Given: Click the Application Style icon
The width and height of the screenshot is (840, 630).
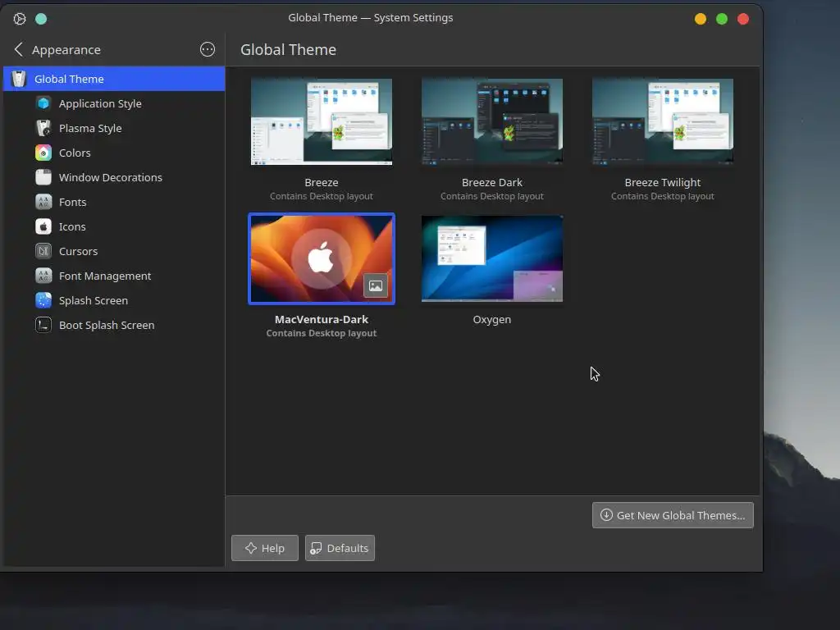Looking at the screenshot, I should click(x=43, y=103).
